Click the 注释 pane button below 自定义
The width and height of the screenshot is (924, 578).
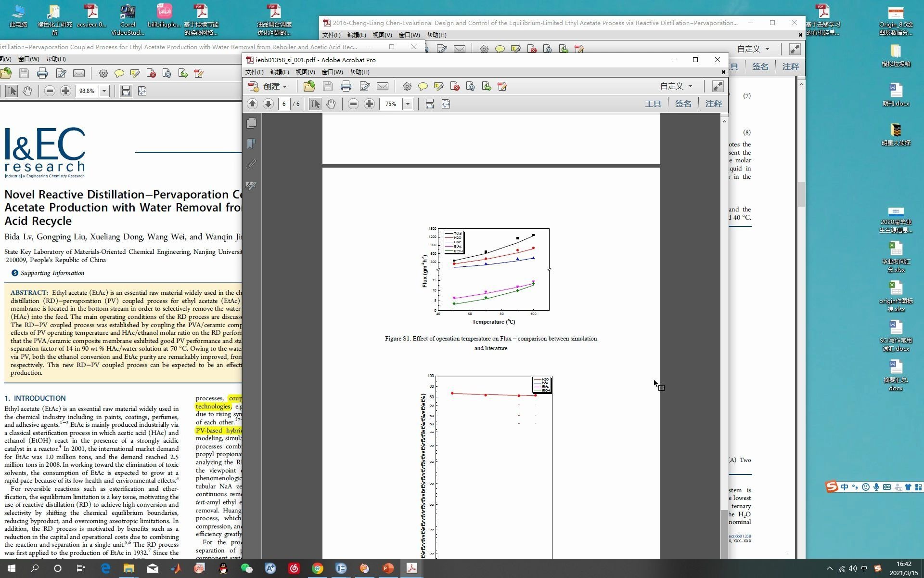click(713, 104)
